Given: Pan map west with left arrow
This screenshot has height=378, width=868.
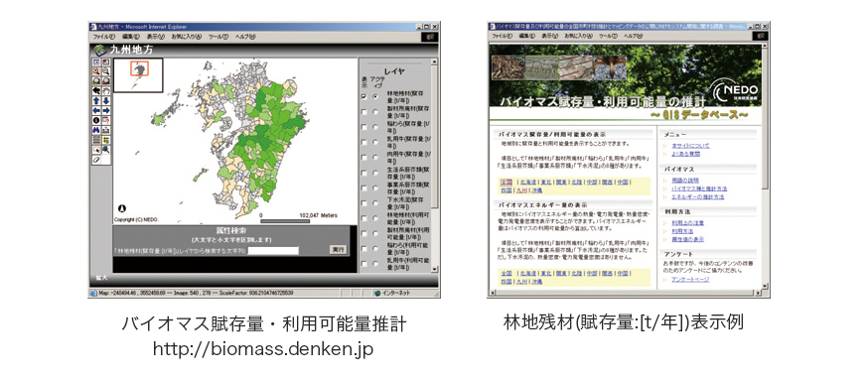Looking at the screenshot, I should pyautogui.click(x=96, y=110).
